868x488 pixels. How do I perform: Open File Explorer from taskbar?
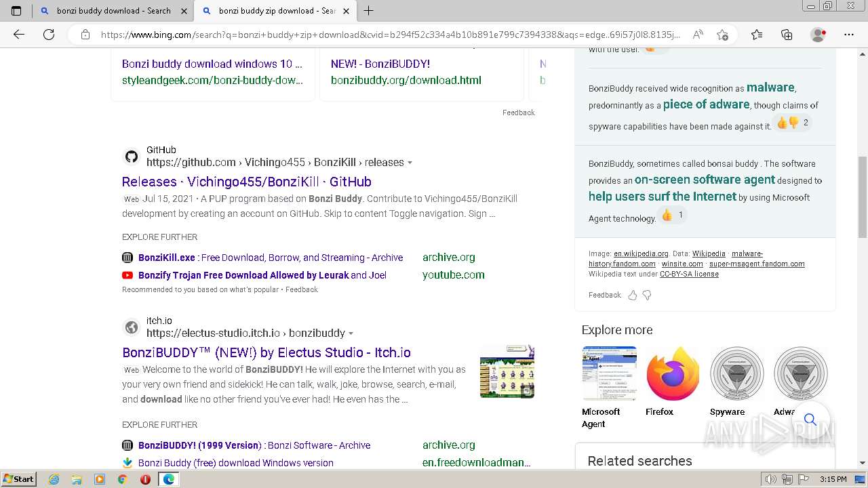(77, 479)
